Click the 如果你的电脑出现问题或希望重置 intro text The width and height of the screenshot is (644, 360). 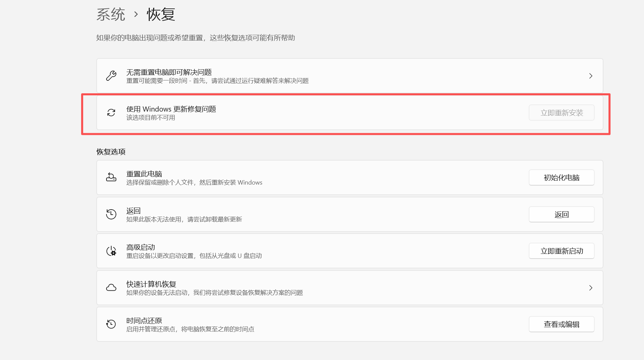click(x=195, y=38)
